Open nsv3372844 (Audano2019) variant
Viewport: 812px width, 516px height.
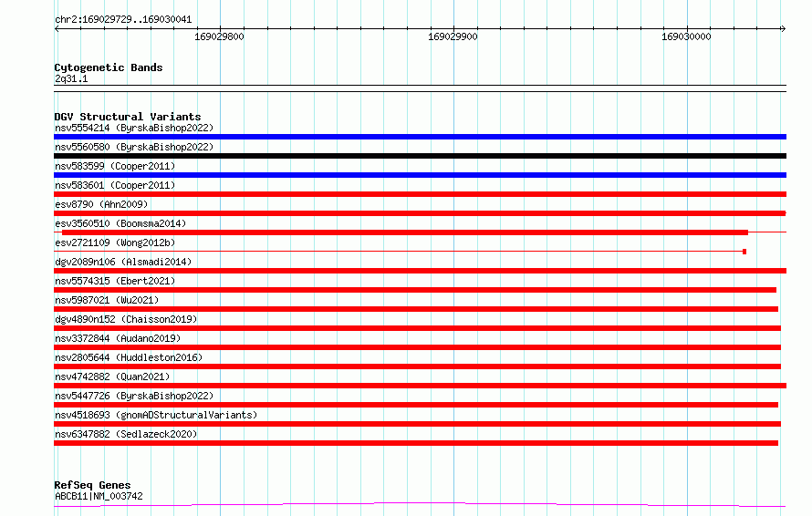coord(118,338)
